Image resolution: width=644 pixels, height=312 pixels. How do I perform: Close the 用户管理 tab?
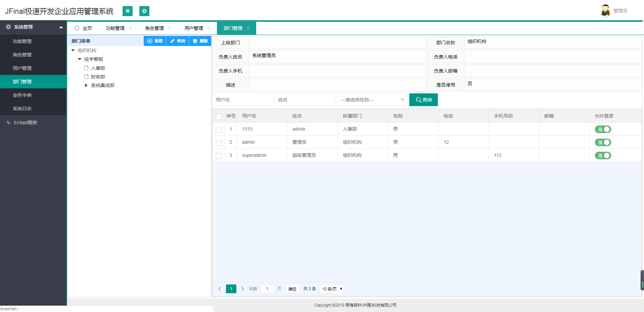click(209, 28)
